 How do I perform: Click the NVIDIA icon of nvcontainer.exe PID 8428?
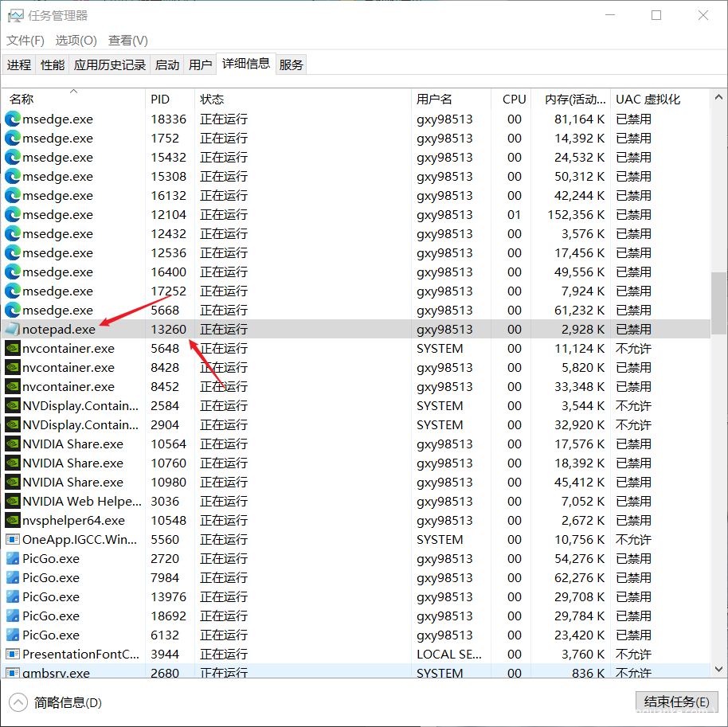coord(13,368)
